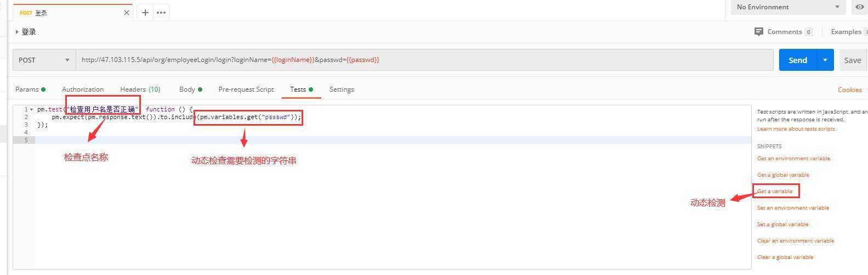The height and width of the screenshot is (275, 868).
Task: Collapse the code fold arrow on line 1
Action: pos(31,110)
